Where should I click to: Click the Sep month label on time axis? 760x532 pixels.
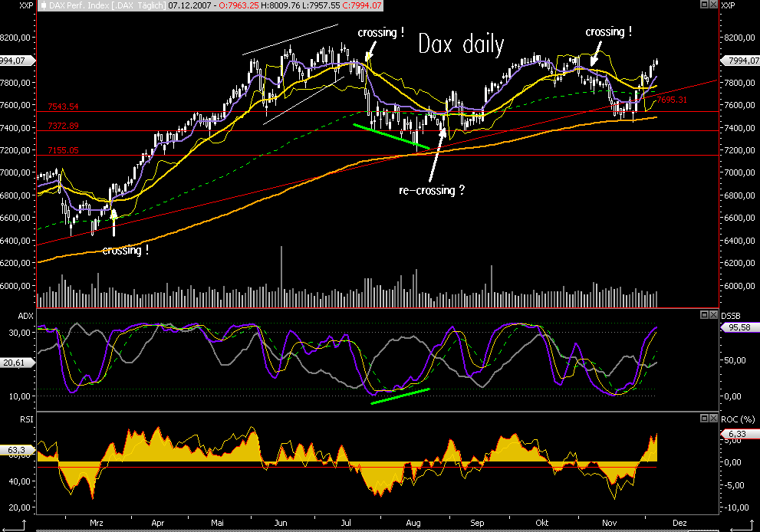(x=477, y=523)
